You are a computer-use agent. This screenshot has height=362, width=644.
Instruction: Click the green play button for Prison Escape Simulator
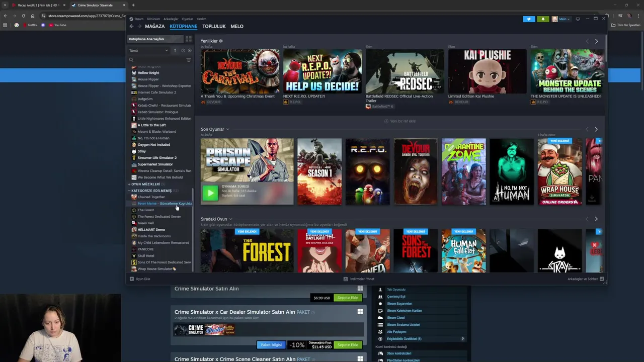(x=210, y=193)
